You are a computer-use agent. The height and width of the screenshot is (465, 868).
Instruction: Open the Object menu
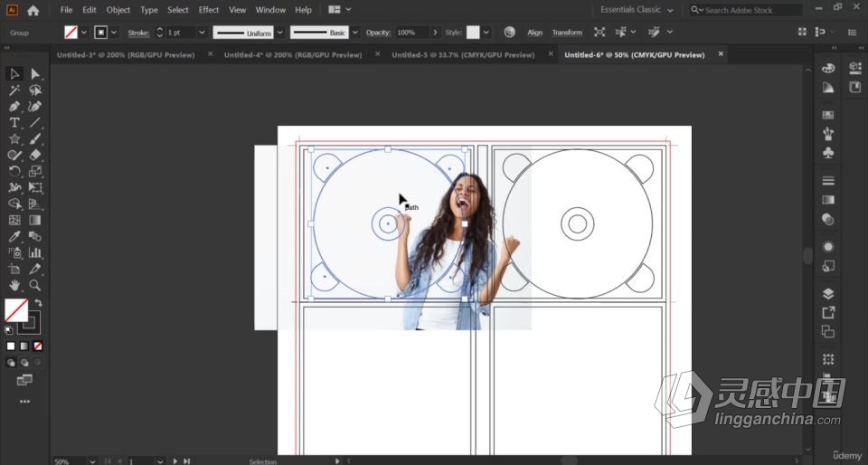[118, 10]
